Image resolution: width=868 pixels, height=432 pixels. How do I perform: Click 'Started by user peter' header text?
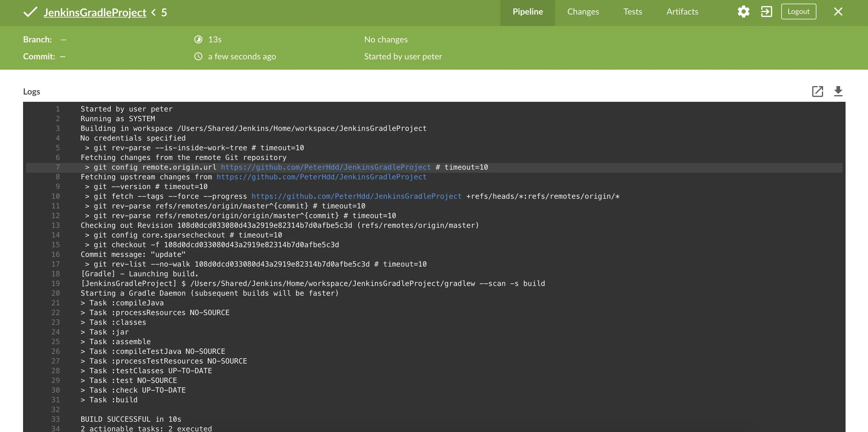click(403, 56)
